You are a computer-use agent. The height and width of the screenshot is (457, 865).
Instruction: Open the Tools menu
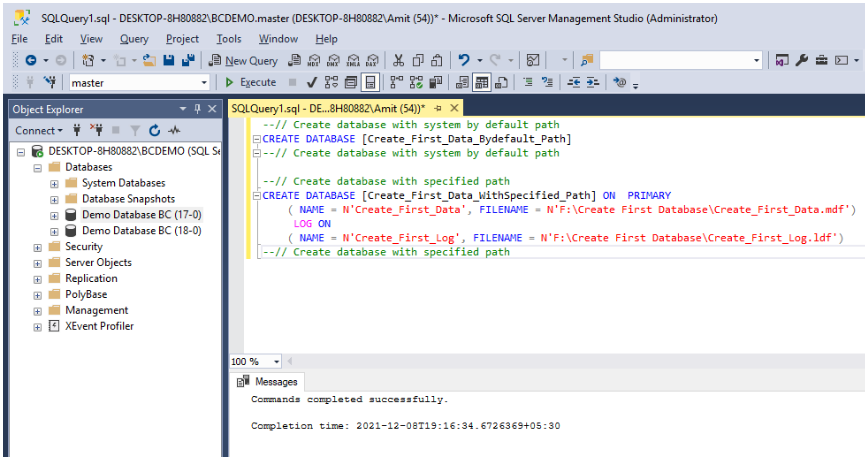tap(228, 39)
